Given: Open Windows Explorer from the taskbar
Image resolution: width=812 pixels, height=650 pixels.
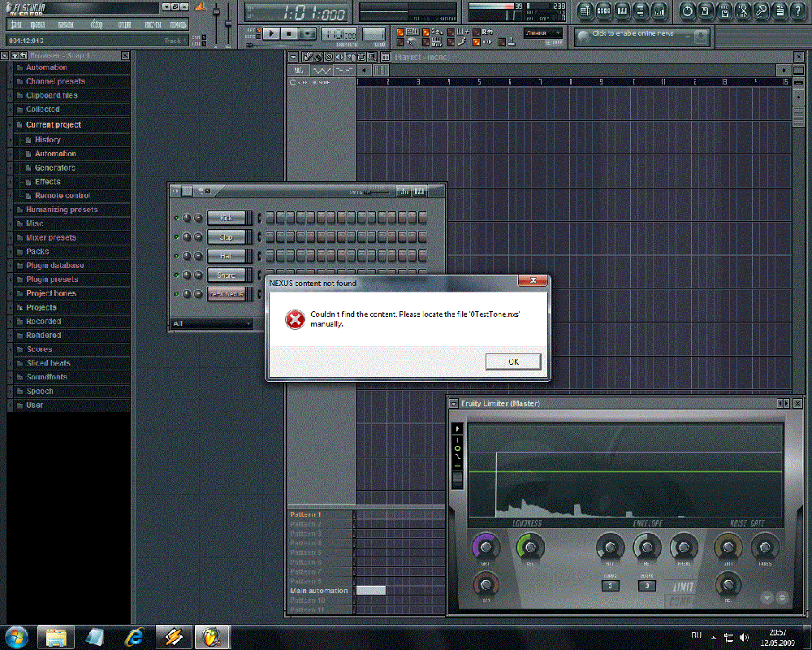Looking at the screenshot, I should click(x=56, y=637).
